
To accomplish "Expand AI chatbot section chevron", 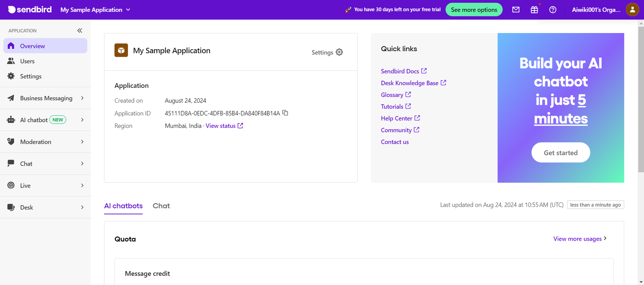I will pos(82,120).
